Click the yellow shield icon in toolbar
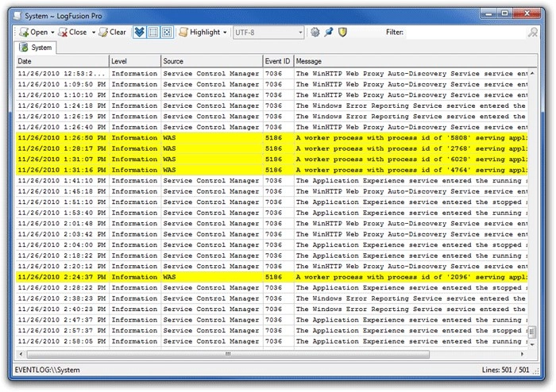This screenshot has height=392, width=556. (x=342, y=33)
